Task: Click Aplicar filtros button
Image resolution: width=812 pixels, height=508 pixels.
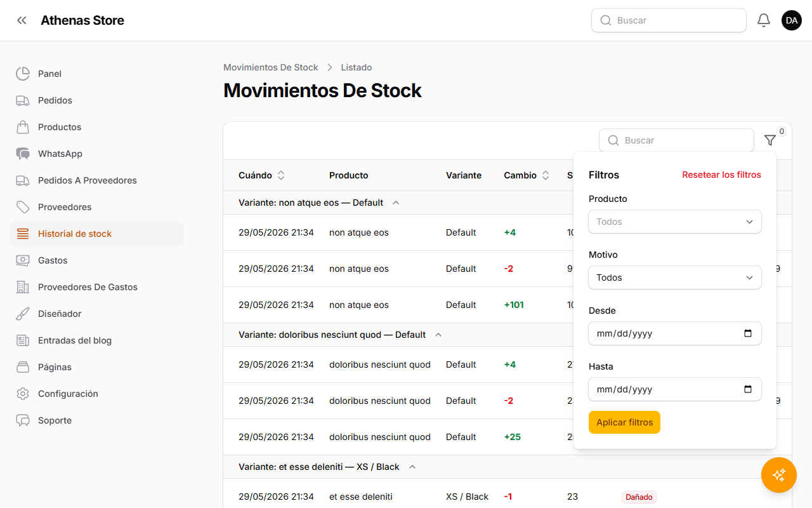Action: [x=624, y=422]
